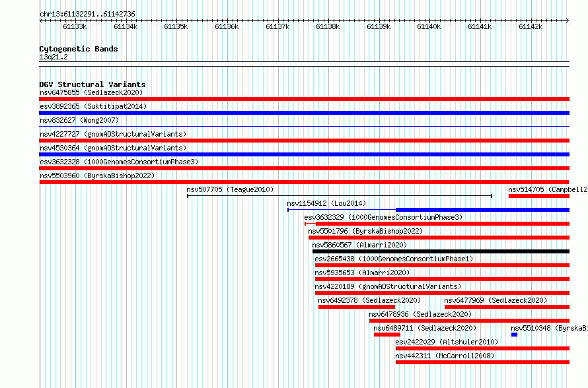Click the nsv5860567 (Almarri2020) label
588x388 pixels.
[359, 245]
